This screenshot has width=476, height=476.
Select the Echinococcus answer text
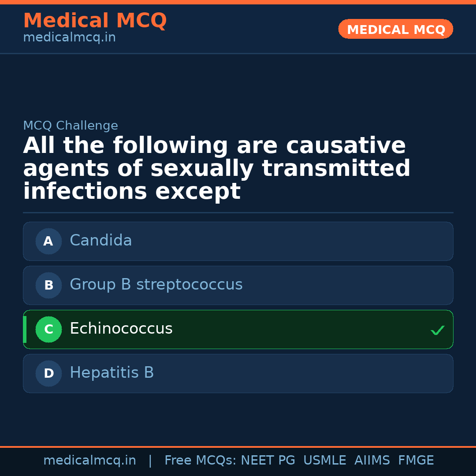click(121, 329)
